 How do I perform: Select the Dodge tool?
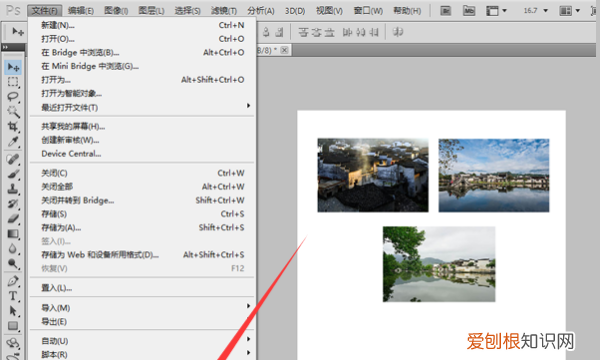(x=13, y=264)
